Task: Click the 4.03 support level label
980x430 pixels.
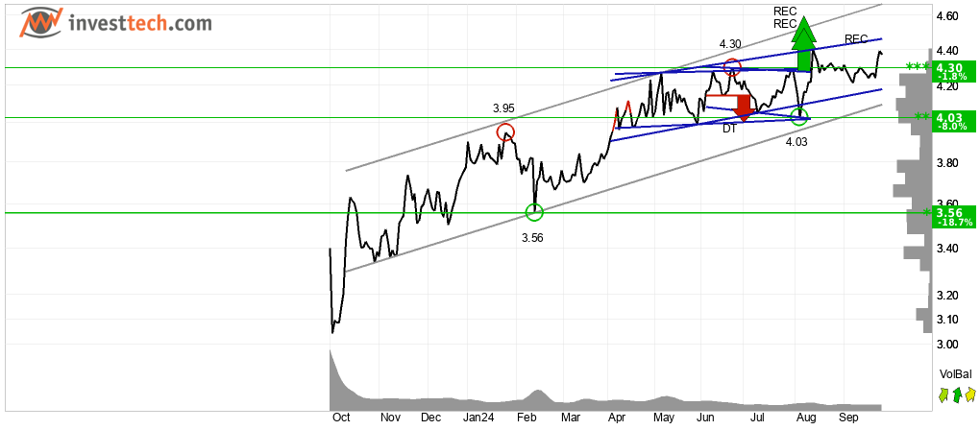Action: [952, 121]
